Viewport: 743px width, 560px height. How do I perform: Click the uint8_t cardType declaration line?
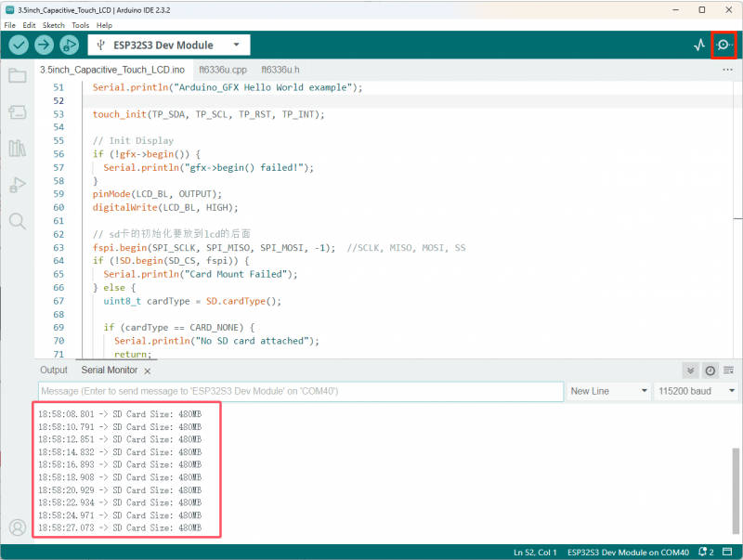(x=192, y=301)
